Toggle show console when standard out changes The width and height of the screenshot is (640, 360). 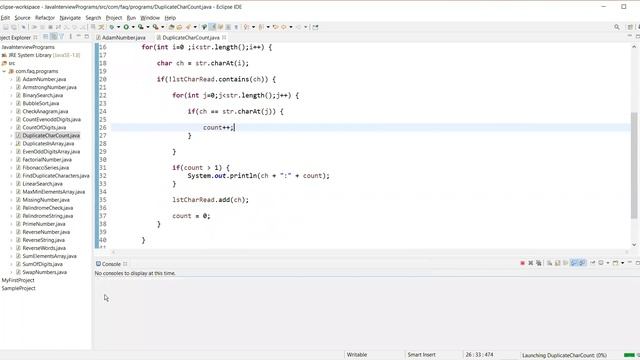574,263
